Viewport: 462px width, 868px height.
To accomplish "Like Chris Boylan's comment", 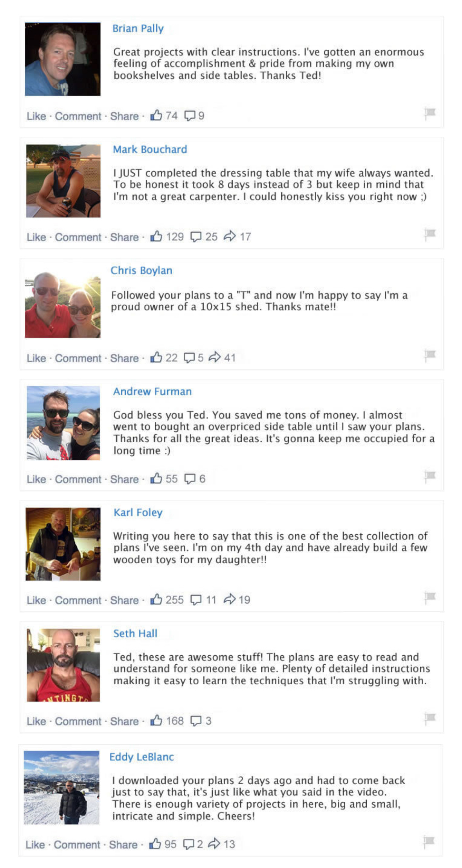I will pos(36,358).
